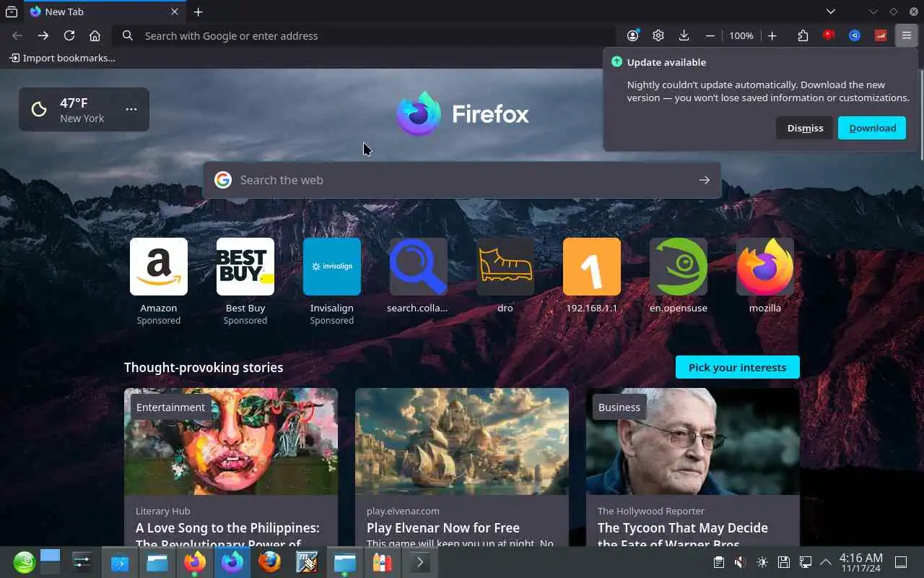
Task: Open the Discover software store taskbar icon
Action: 119,562
